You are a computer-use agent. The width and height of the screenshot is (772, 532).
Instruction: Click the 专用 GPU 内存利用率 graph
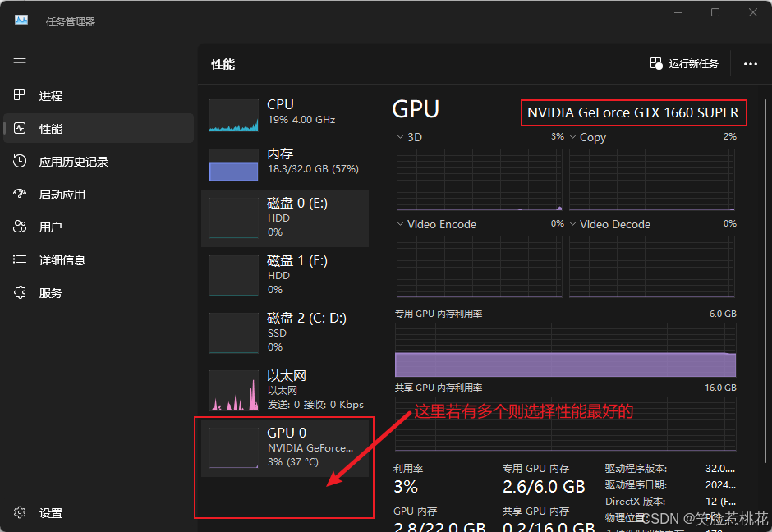tap(565, 350)
